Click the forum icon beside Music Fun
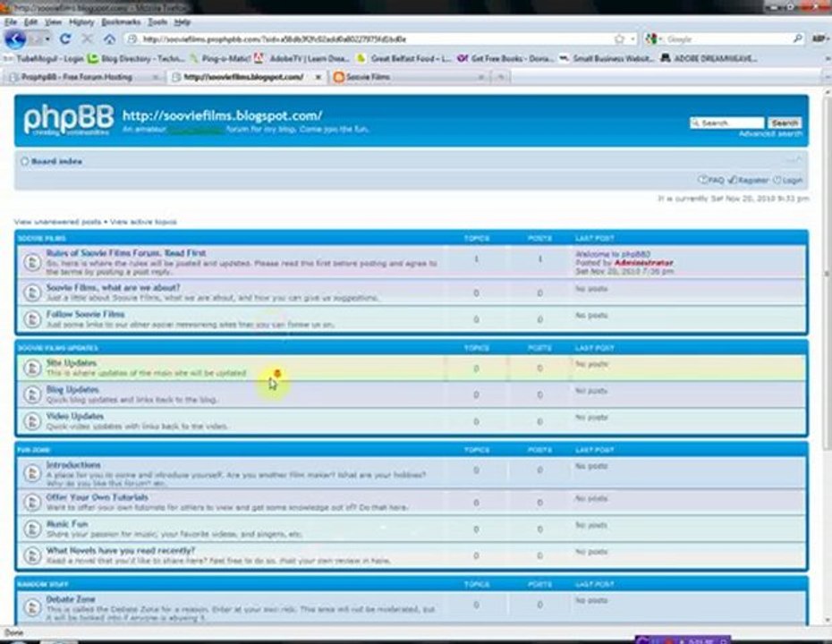Viewport: 832px width, 644px height. pos(32,529)
